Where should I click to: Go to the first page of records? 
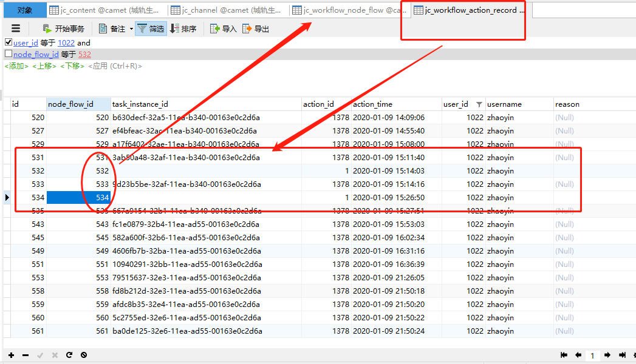564,355
